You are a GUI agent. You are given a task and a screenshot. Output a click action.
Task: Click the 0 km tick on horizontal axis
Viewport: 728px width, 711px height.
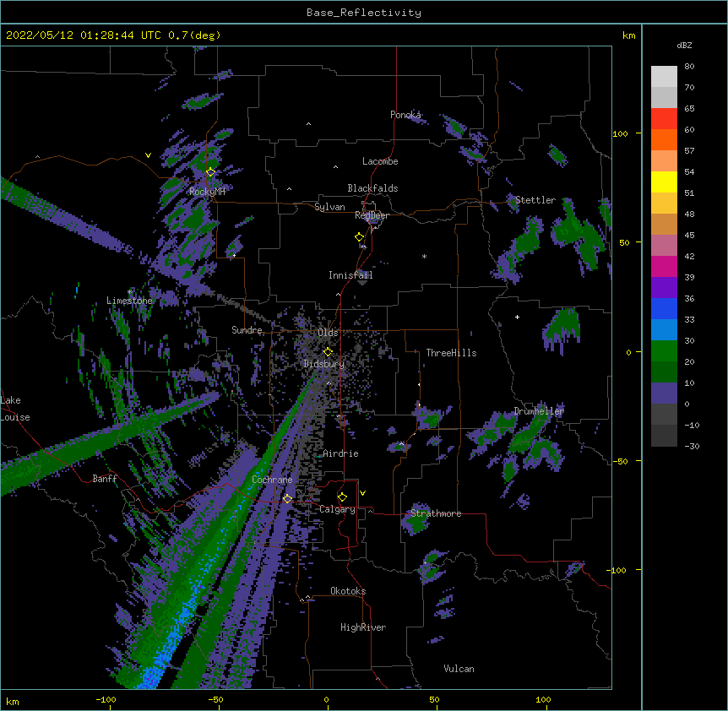coord(326,699)
